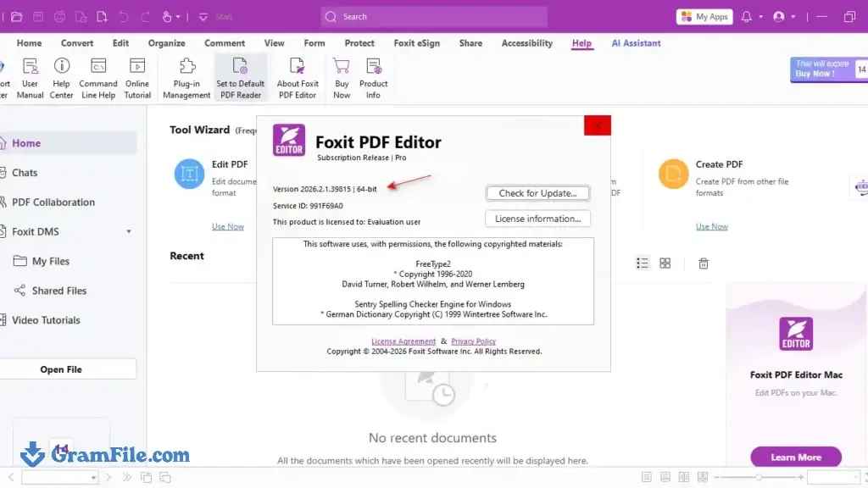Click the Undo arrow icon

124,17
